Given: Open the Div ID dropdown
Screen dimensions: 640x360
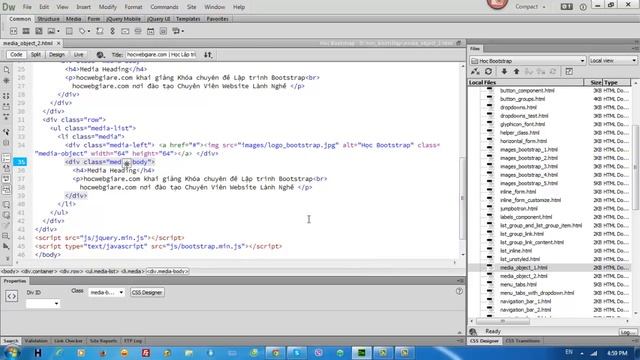Looking at the screenshot, I should pos(42,304).
